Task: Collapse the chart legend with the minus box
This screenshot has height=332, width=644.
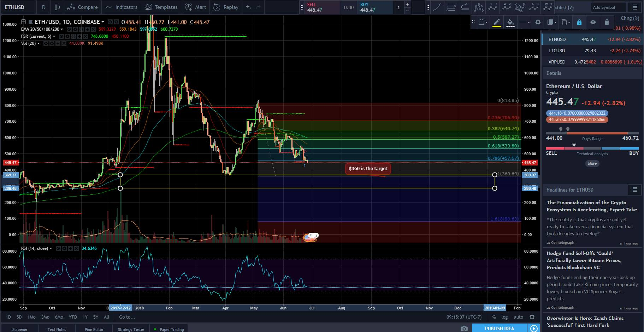Action: pos(24,22)
